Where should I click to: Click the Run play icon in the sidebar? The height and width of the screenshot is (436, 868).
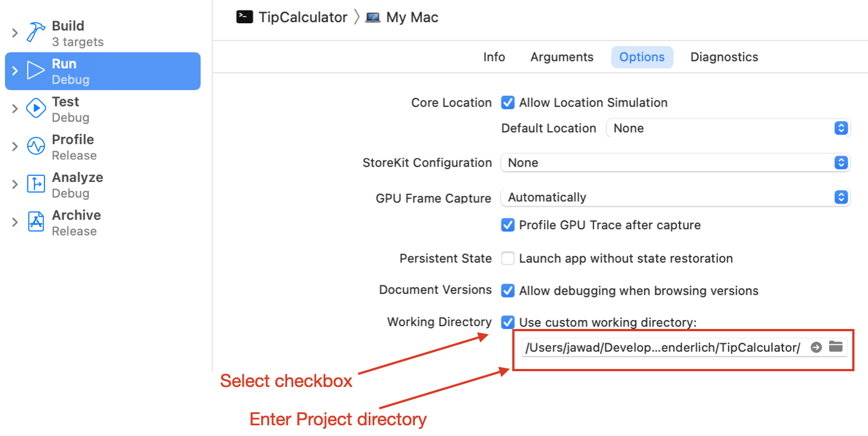coord(35,70)
